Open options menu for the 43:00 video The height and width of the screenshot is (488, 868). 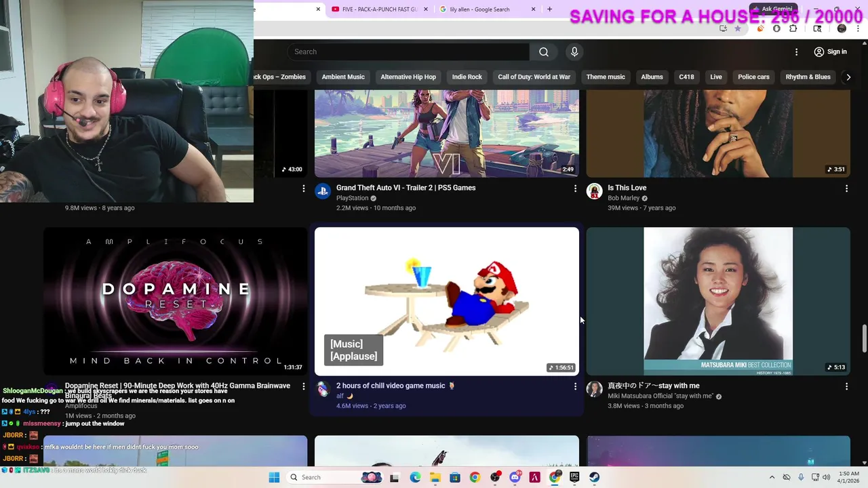(x=303, y=188)
